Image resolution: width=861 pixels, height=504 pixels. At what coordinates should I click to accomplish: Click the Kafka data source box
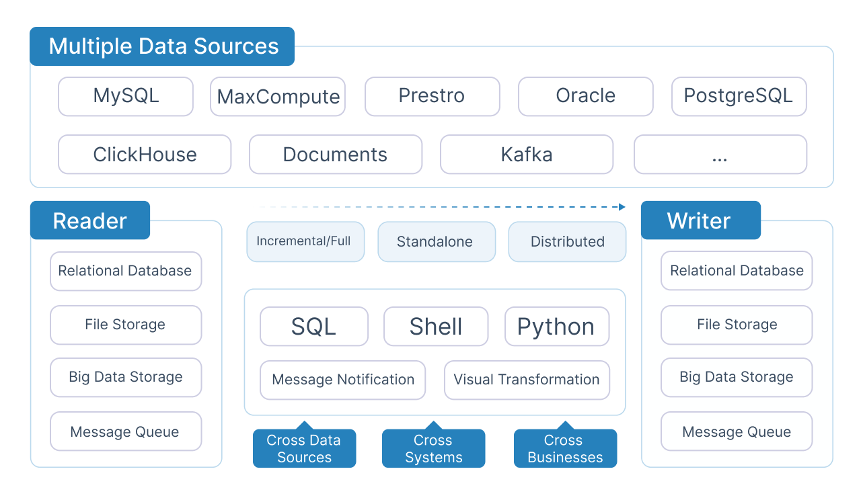527,155
